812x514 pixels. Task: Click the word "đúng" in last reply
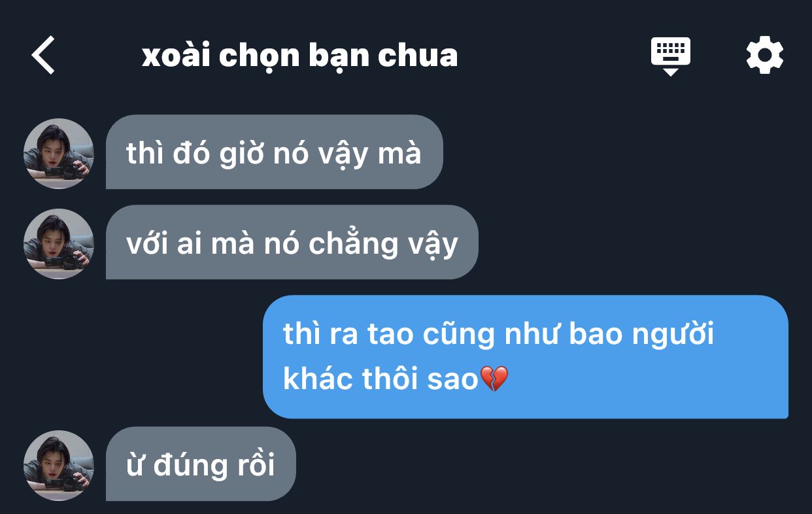coord(194,466)
